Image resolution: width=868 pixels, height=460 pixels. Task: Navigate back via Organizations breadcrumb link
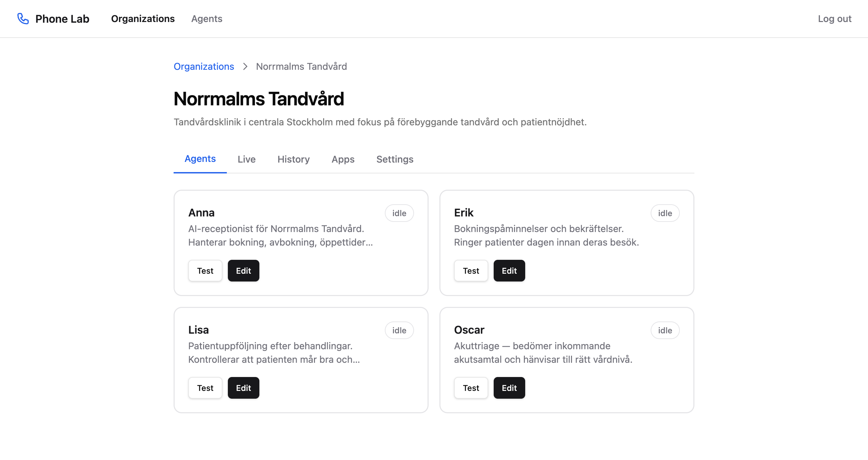click(x=204, y=66)
